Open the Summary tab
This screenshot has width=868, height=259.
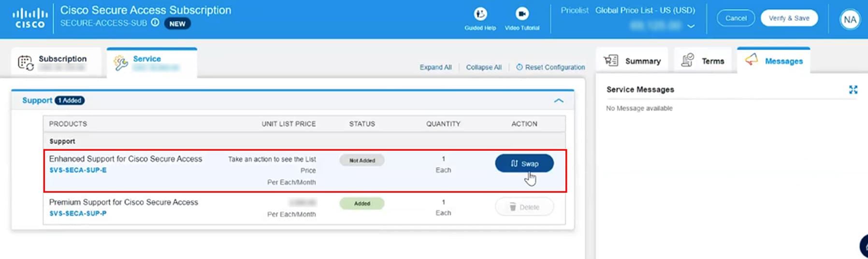coord(632,61)
